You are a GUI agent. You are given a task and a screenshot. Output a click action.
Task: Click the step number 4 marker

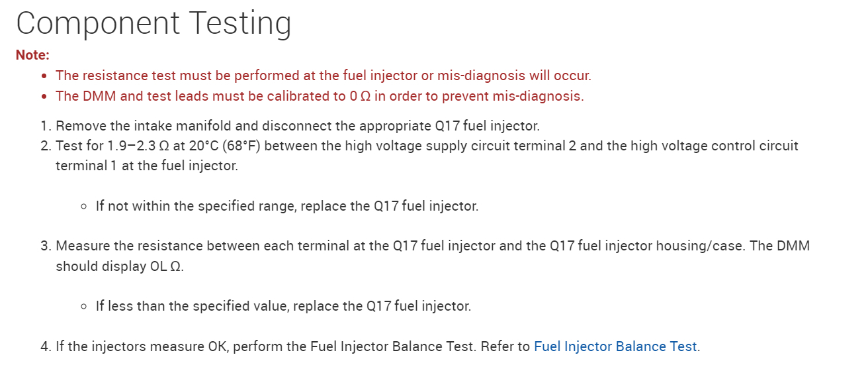point(44,346)
